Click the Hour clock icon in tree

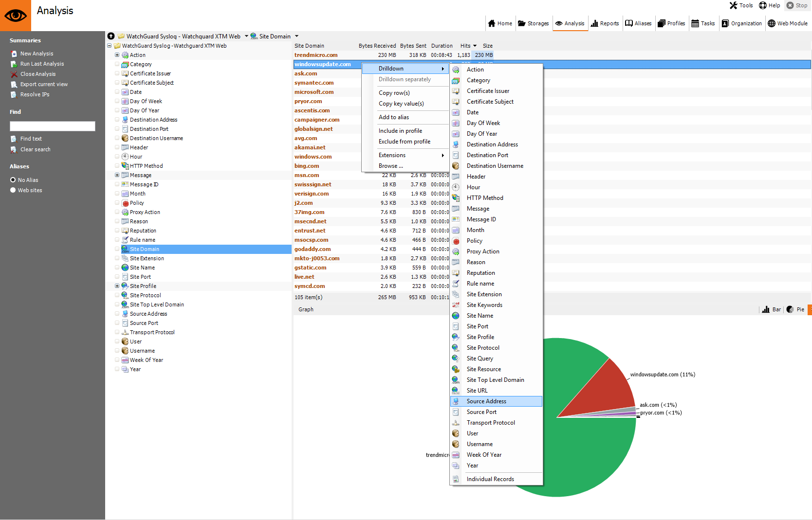click(125, 157)
